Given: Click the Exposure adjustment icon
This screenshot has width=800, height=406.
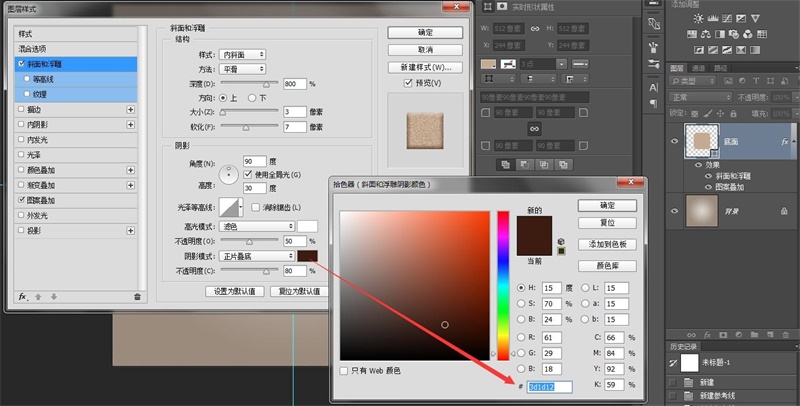Looking at the screenshot, I should (x=740, y=18).
